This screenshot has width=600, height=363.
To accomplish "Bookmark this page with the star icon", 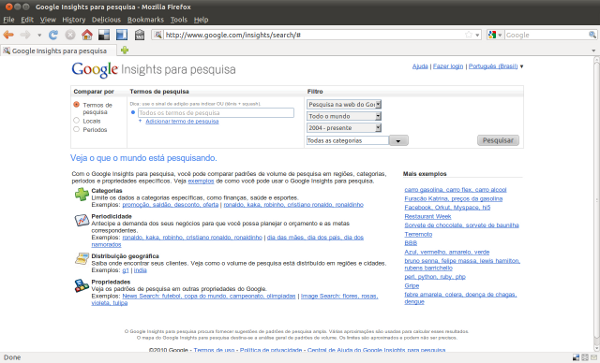I will (x=468, y=35).
